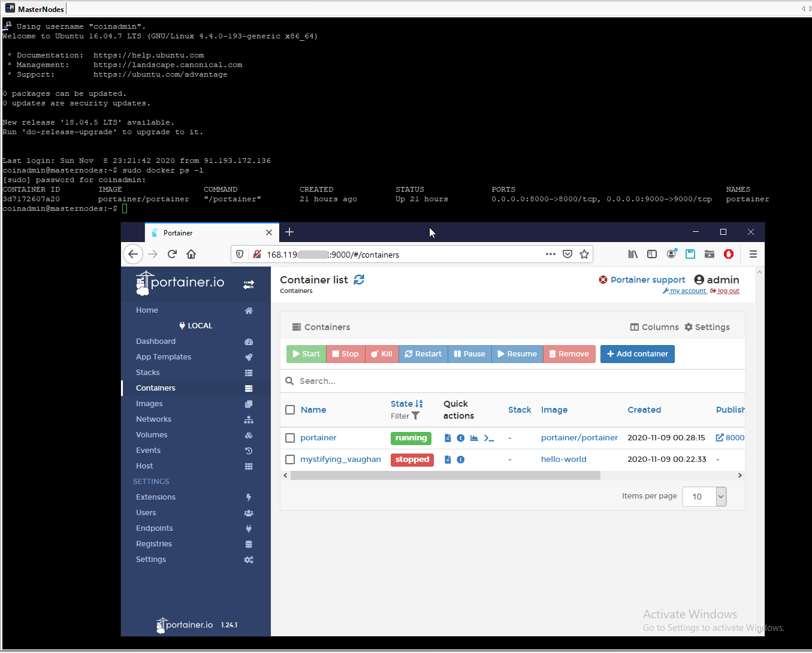Click the portainer.io logo in the sidebar

[x=180, y=283]
